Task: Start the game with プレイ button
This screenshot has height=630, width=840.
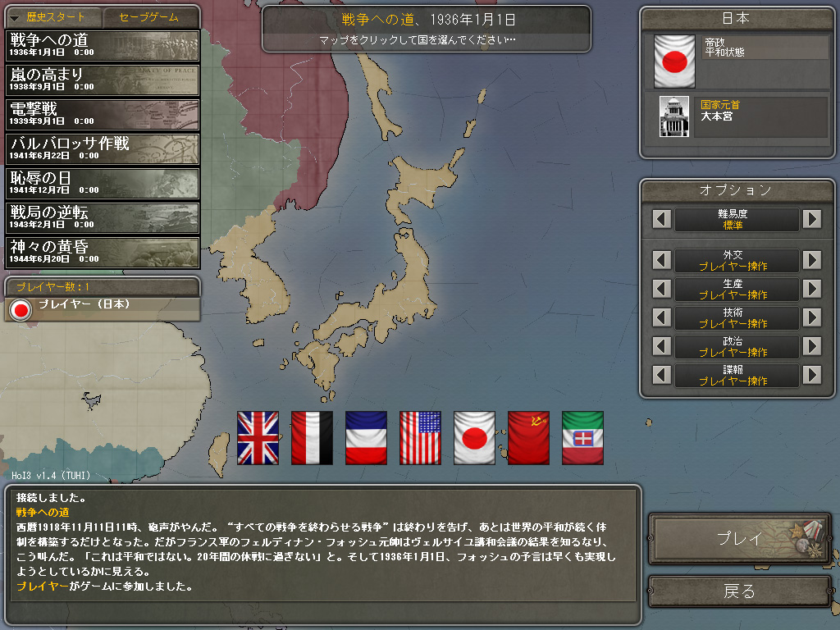Action: 739,538
